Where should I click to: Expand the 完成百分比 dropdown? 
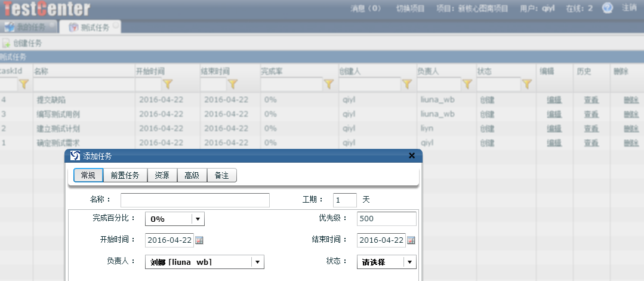tap(198, 219)
